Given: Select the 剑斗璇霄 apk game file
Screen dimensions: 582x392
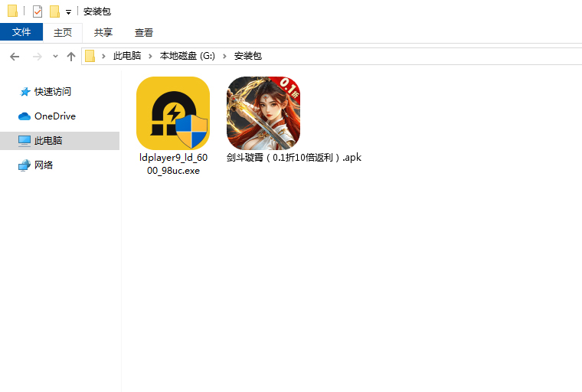Looking at the screenshot, I should (x=263, y=113).
